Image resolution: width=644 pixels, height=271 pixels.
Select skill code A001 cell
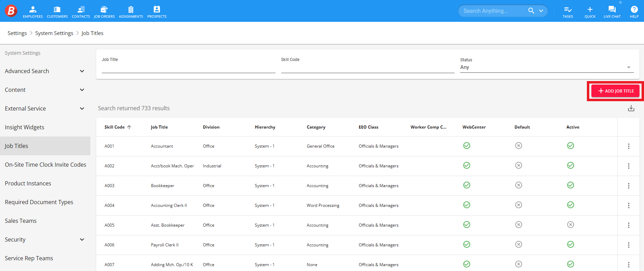tap(109, 146)
